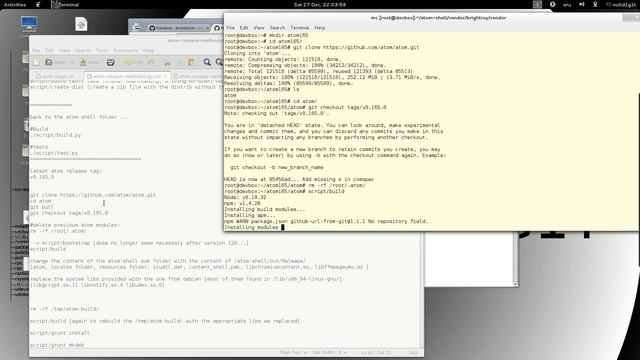Click the network status icon in top bar
The height and width of the screenshot is (360, 640).
click(595, 4)
